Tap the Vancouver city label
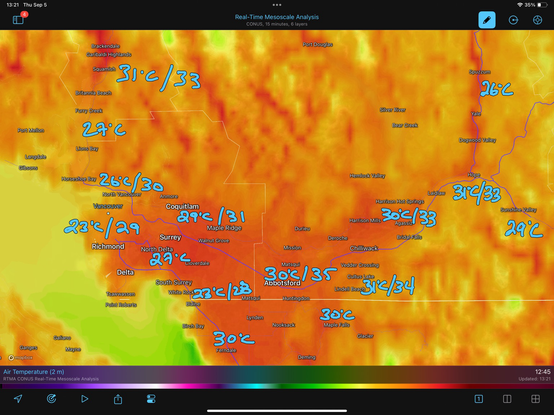554x415 pixels. [x=108, y=206]
